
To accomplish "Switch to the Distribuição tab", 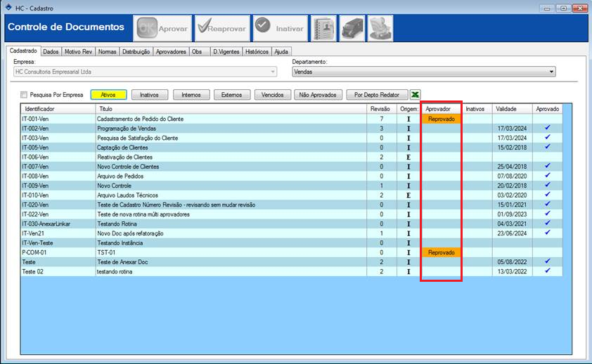I will coord(136,52).
